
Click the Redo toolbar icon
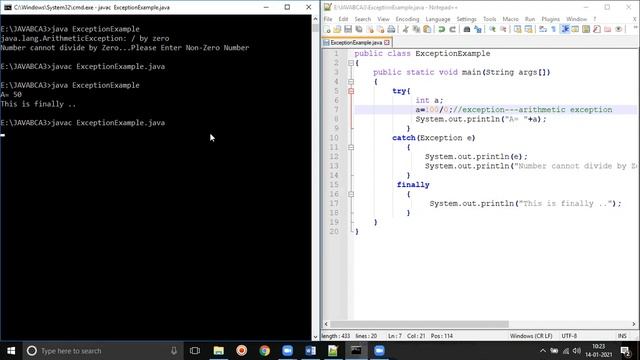452,29
